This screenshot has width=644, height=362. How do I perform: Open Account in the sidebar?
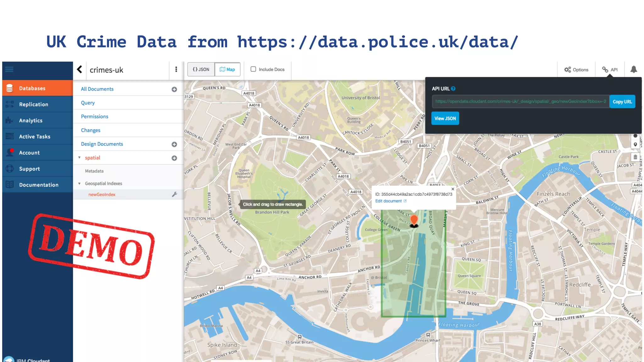[37, 152]
